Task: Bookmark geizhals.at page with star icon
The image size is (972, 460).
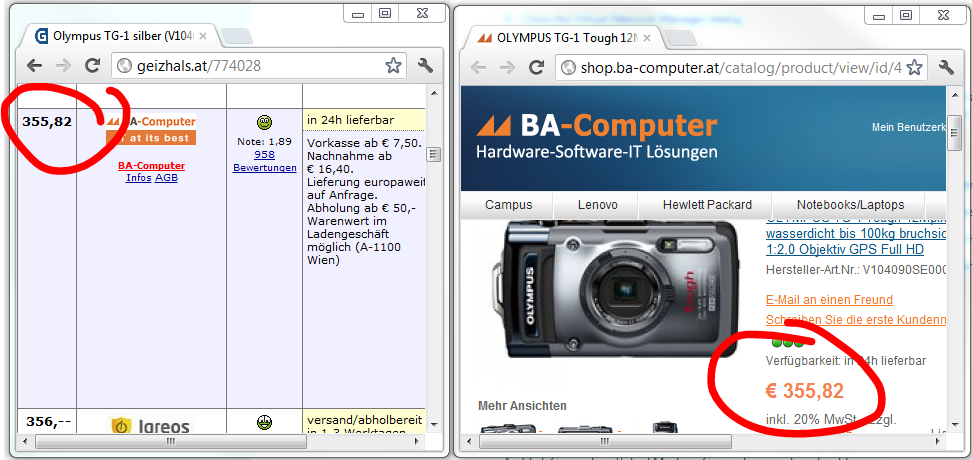Action: [393, 66]
